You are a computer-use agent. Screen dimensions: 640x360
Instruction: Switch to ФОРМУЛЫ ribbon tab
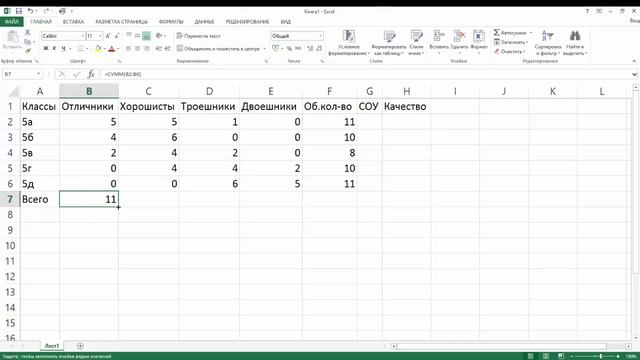tap(171, 22)
